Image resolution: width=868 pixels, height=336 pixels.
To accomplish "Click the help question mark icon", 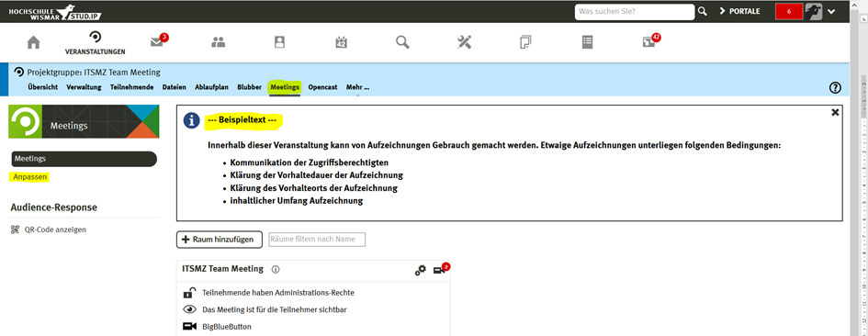I will [835, 87].
